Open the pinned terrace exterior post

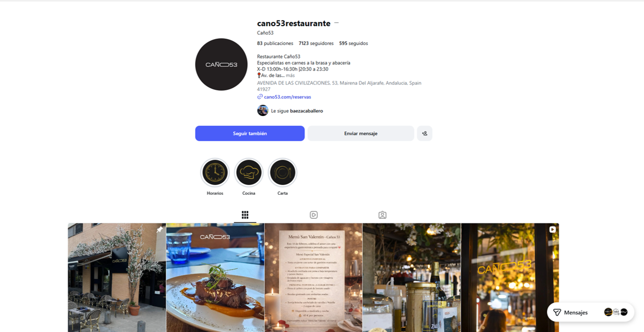point(117,278)
